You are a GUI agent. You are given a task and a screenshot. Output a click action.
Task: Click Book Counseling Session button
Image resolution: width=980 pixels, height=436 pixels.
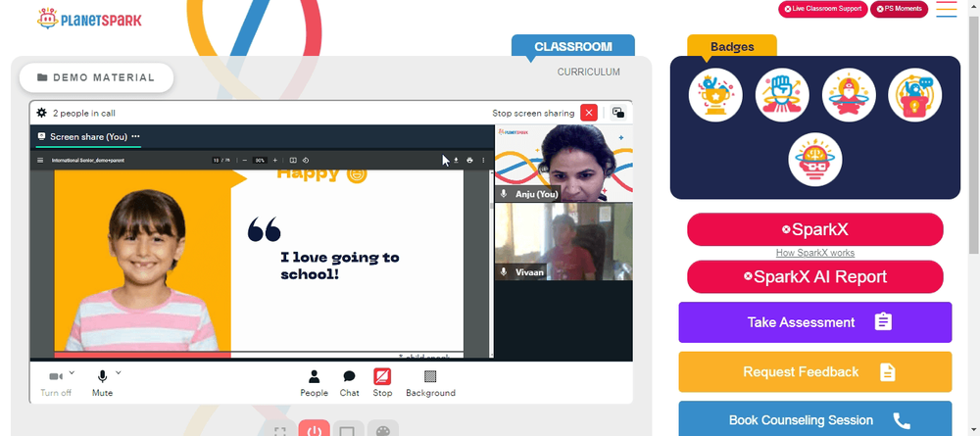(x=815, y=418)
